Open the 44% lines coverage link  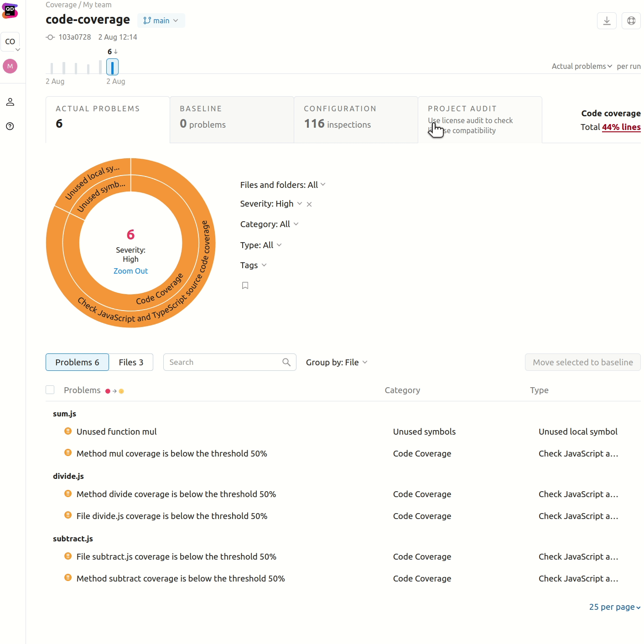click(621, 127)
